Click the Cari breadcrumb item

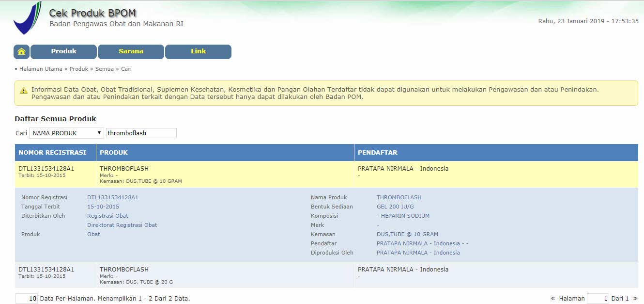tap(126, 69)
